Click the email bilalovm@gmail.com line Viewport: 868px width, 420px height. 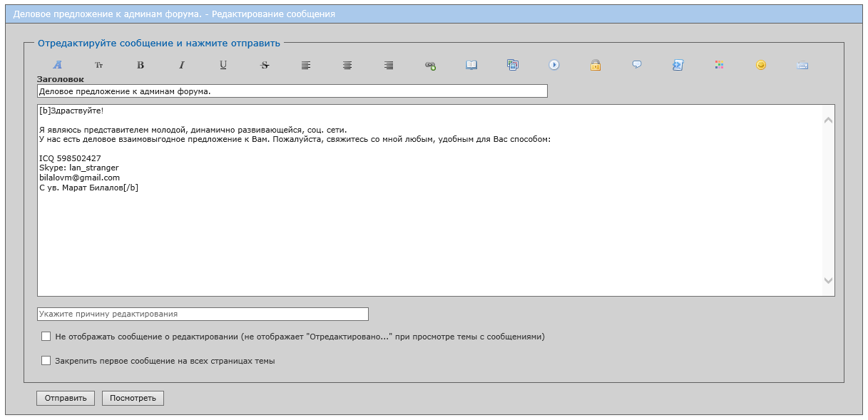point(79,178)
